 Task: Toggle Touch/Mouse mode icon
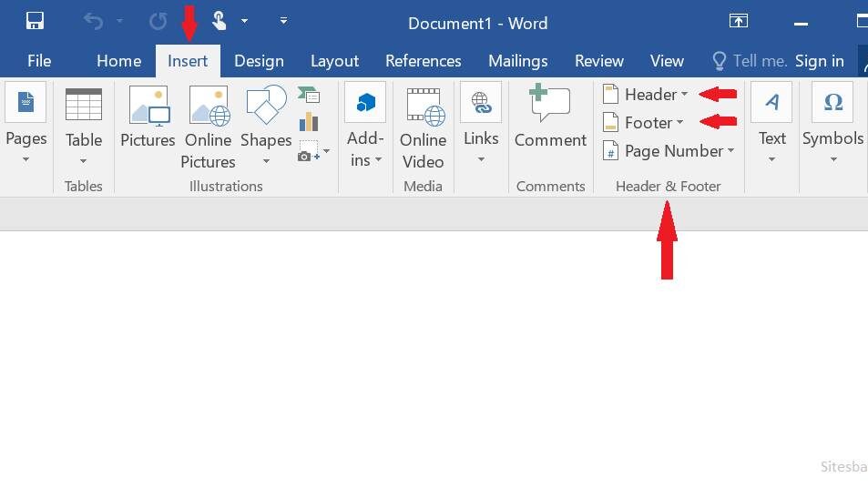(x=220, y=21)
